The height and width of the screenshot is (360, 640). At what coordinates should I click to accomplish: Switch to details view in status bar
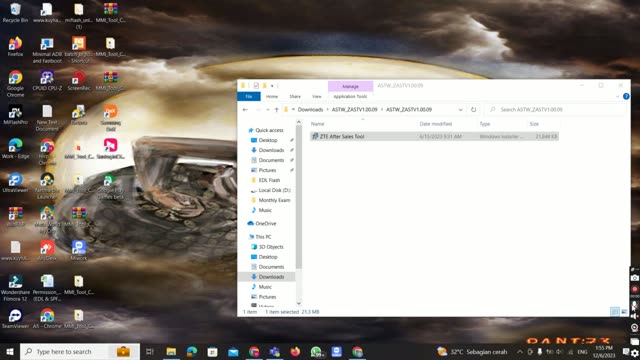point(615,311)
